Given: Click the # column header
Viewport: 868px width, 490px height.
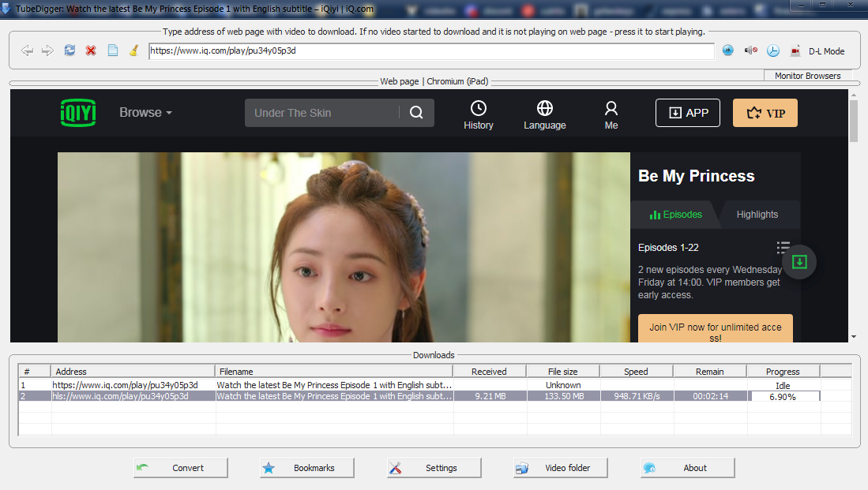Looking at the screenshot, I should [34, 372].
